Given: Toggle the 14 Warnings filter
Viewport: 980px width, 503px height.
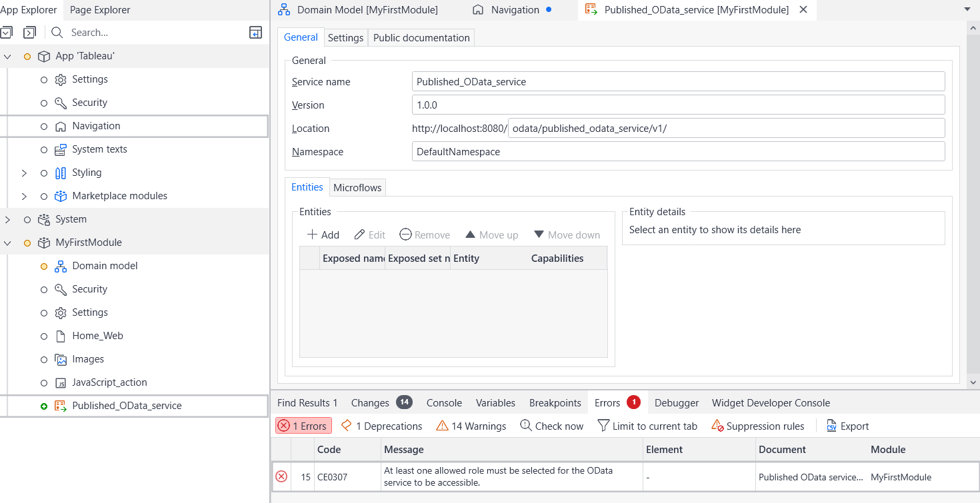Looking at the screenshot, I should (471, 426).
